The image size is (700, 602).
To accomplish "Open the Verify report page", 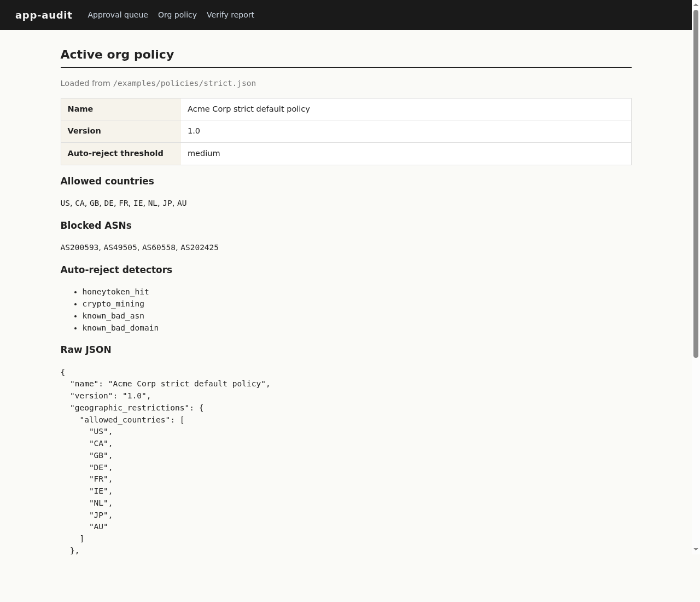I will pyautogui.click(x=230, y=15).
